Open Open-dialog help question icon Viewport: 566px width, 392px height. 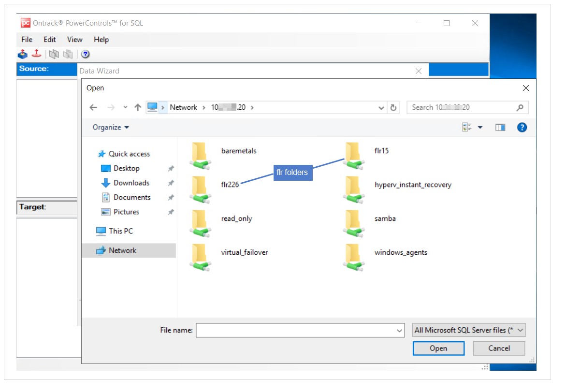522,128
